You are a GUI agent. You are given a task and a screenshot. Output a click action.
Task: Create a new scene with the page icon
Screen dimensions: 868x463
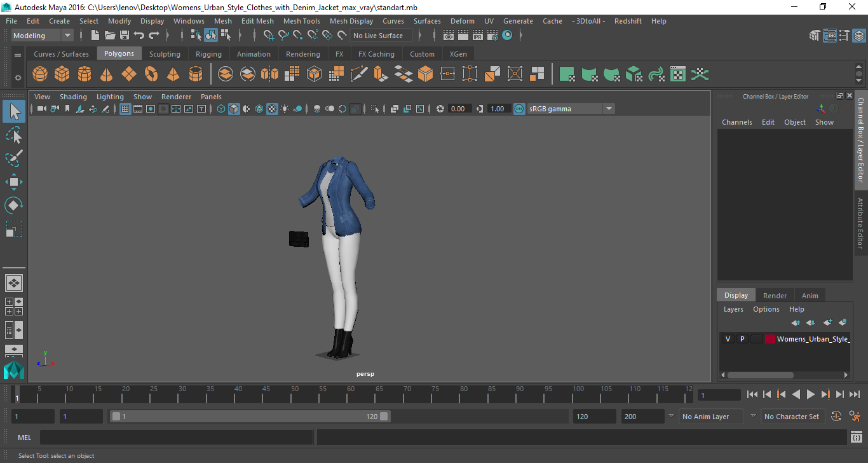pos(95,36)
